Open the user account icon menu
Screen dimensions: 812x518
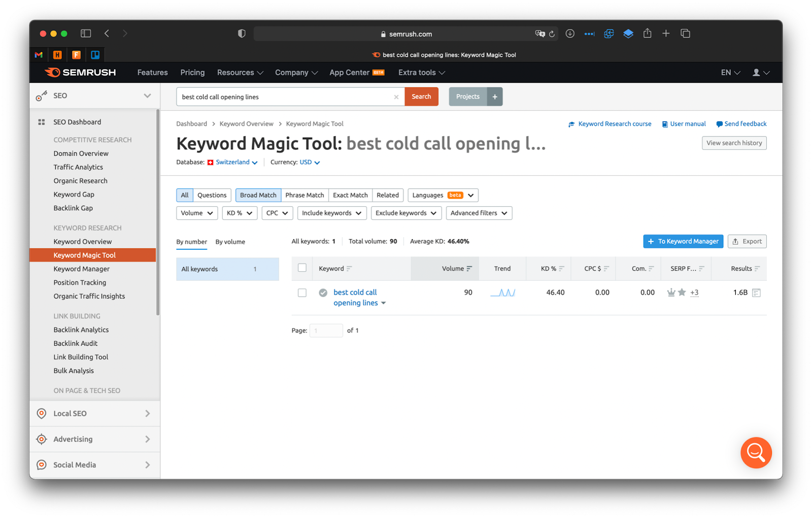(761, 73)
